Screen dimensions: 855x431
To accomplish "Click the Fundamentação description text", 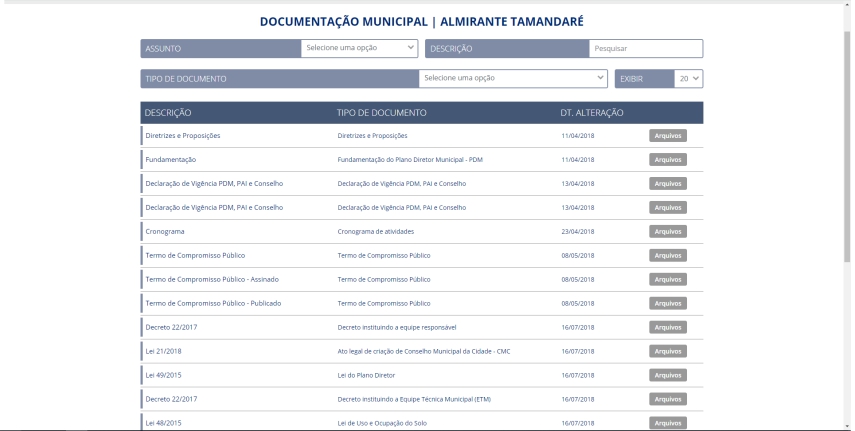I will coord(171,160).
